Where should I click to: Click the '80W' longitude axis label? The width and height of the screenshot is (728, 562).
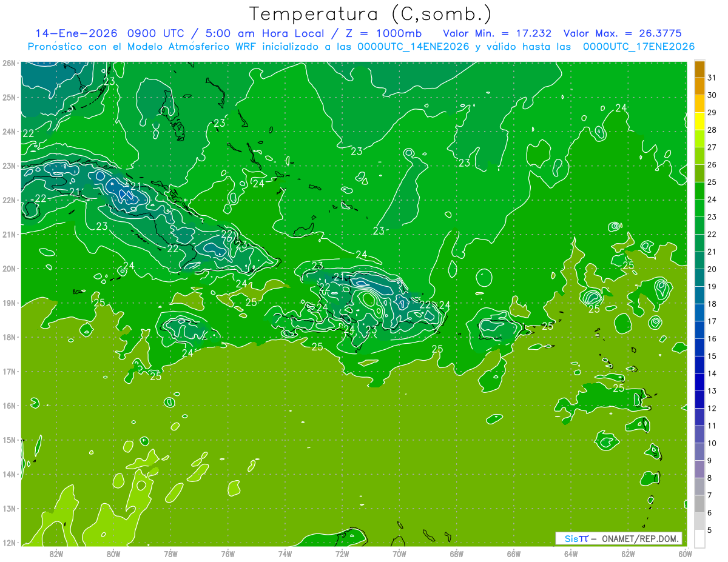point(113,554)
